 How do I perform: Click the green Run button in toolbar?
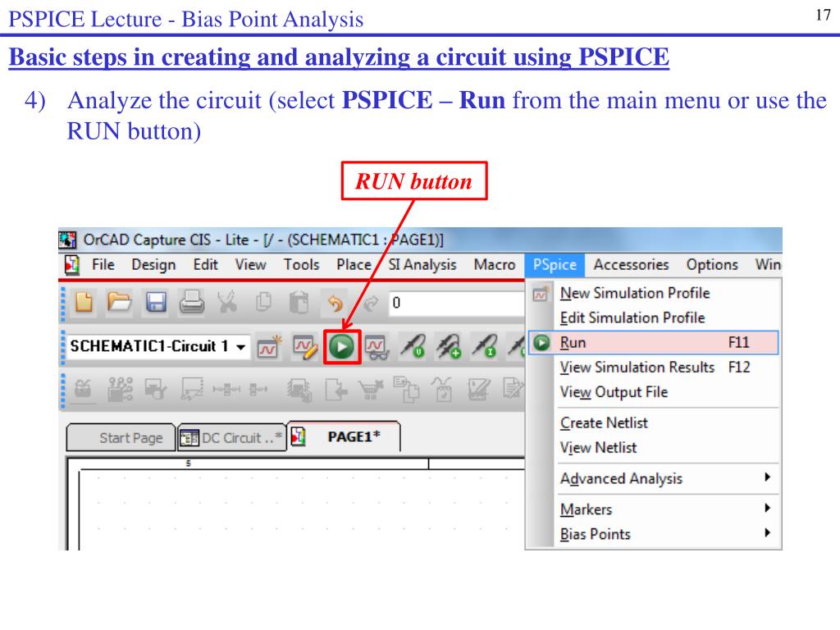[342, 347]
